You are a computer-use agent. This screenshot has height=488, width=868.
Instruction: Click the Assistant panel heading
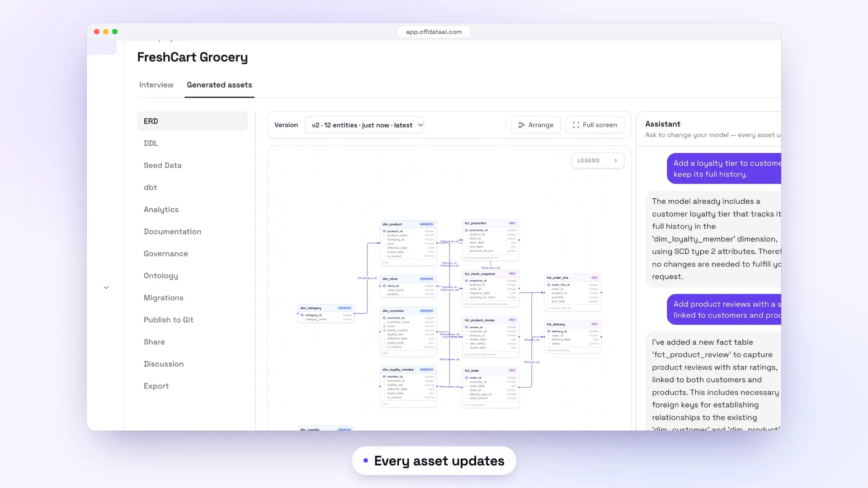(663, 124)
